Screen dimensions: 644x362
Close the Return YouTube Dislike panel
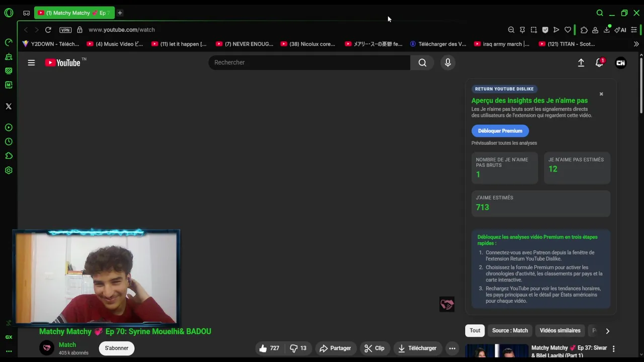coord(601,94)
